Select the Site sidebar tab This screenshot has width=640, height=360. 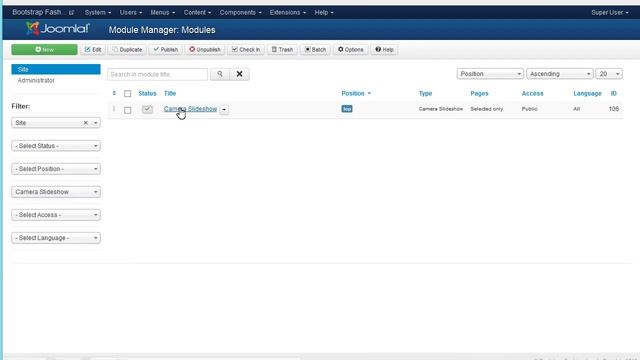coord(56,69)
